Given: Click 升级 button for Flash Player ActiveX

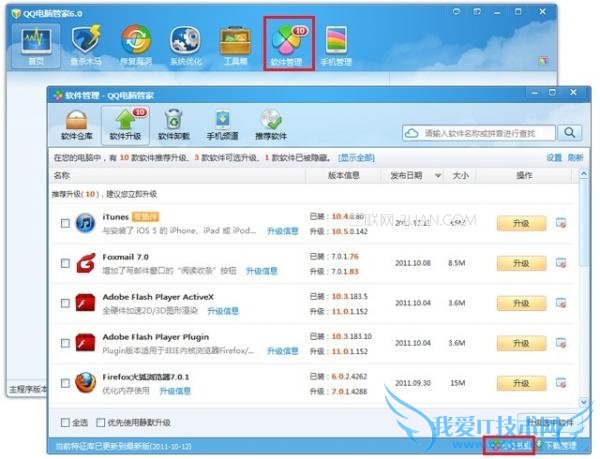Looking at the screenshot, I should (521, 303).
